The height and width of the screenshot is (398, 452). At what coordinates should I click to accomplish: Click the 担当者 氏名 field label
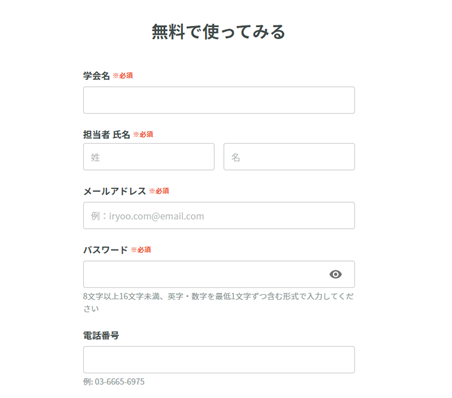(106, 135)
